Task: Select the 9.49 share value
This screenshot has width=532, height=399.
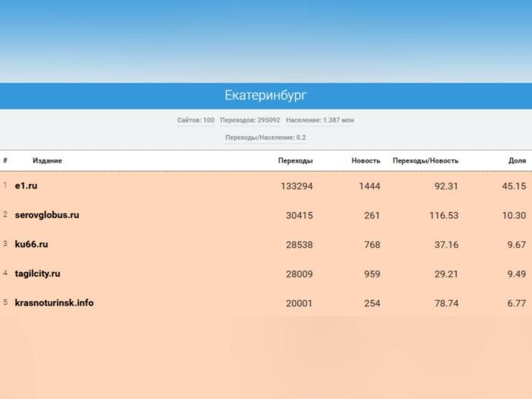Action: click(x=517, y=274)
